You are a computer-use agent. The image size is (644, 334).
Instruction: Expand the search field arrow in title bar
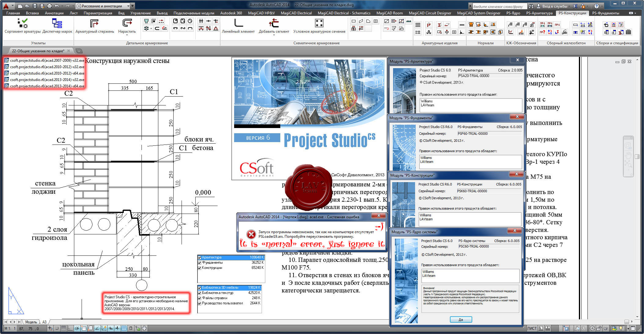coord(470,6)
